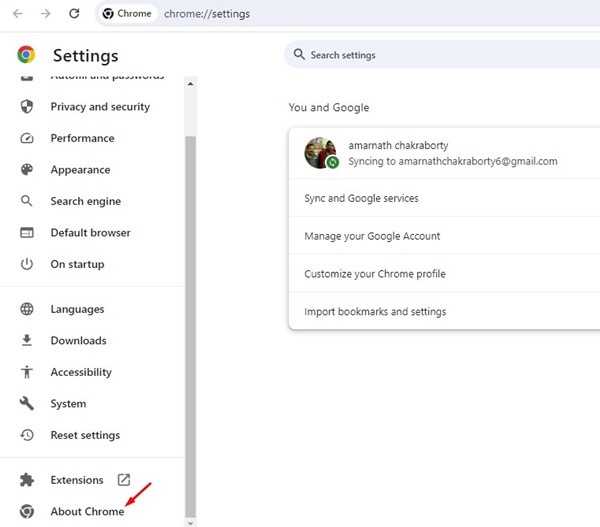Open Import bookmarks and settings
The height and width of the screenshot is (527, 600).
pos(375,311)
